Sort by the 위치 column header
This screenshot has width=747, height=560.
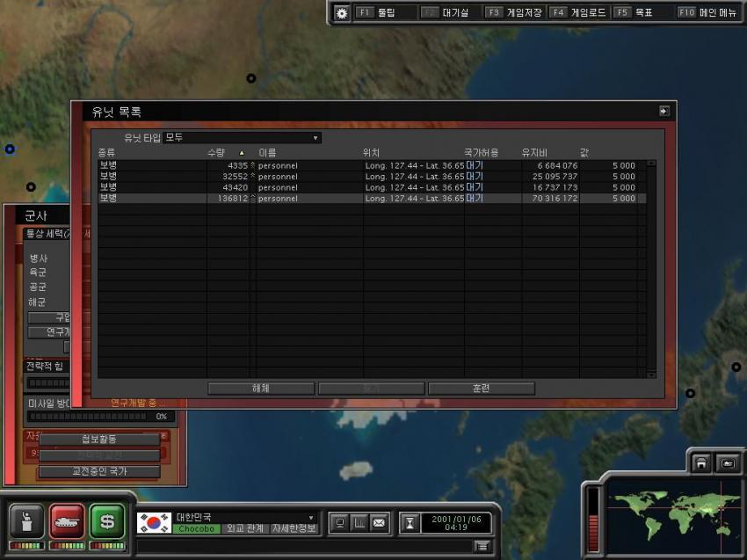tap(371, 152)
